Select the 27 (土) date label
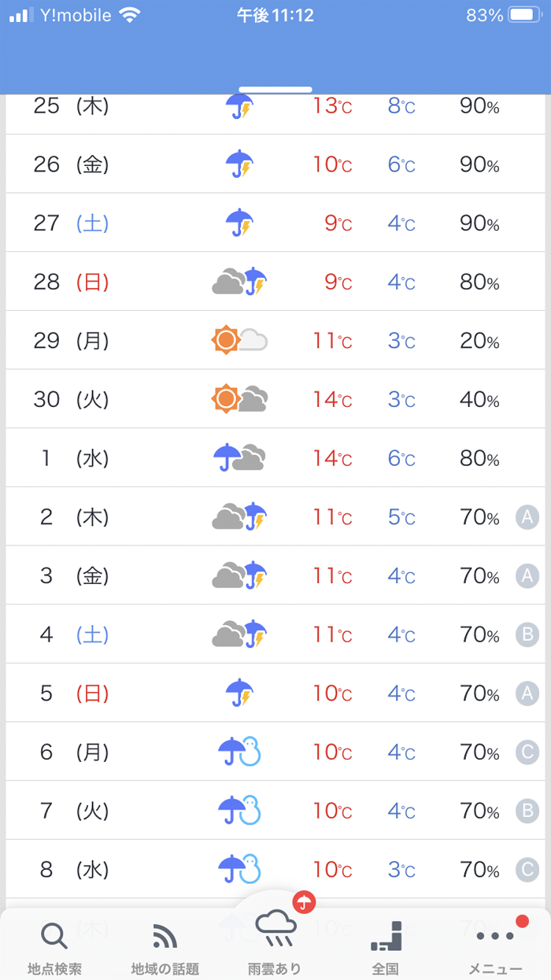 tap(71, 223)
